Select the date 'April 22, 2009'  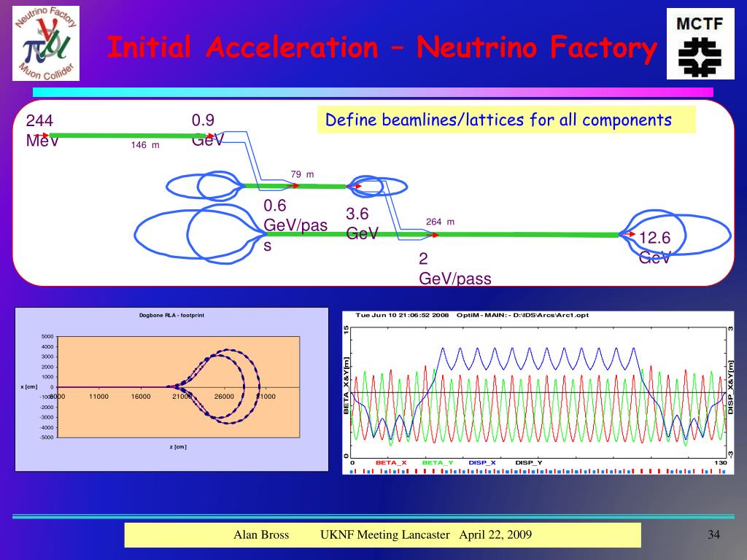click(495, 534)
